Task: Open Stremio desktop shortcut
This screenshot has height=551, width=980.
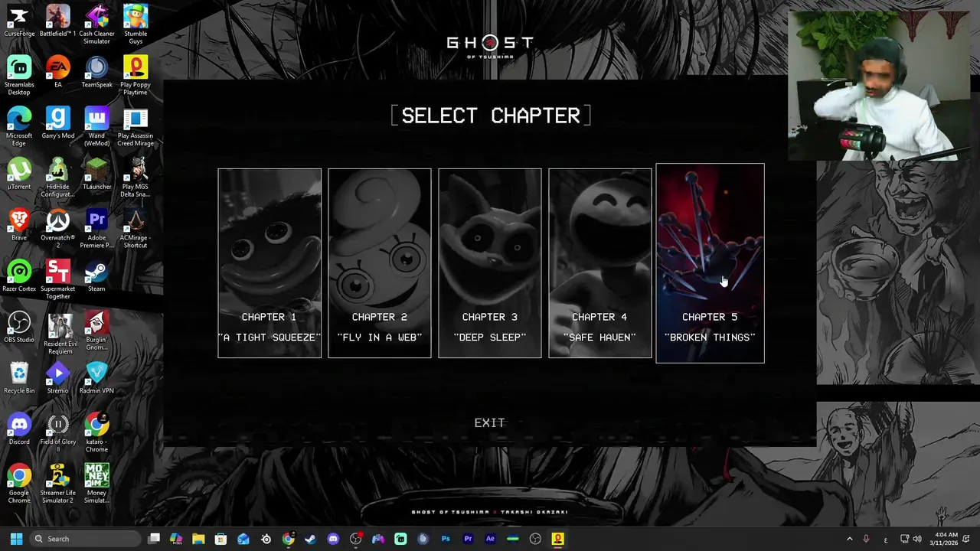Action: pos(57,378)
